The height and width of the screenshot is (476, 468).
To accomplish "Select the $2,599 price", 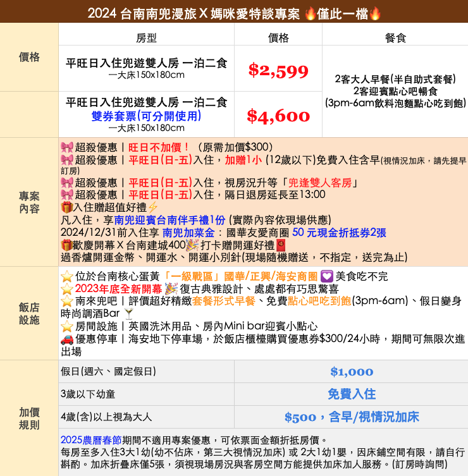I will (278, 70).
